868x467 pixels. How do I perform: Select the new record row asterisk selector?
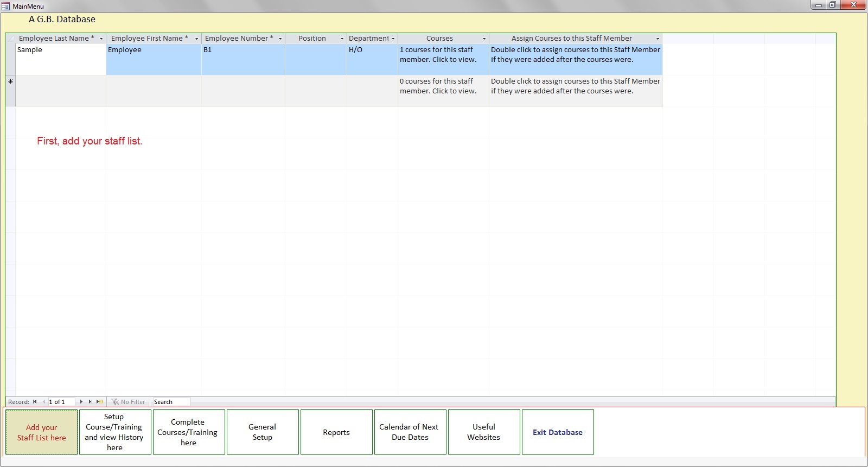[x=10, y=81]
